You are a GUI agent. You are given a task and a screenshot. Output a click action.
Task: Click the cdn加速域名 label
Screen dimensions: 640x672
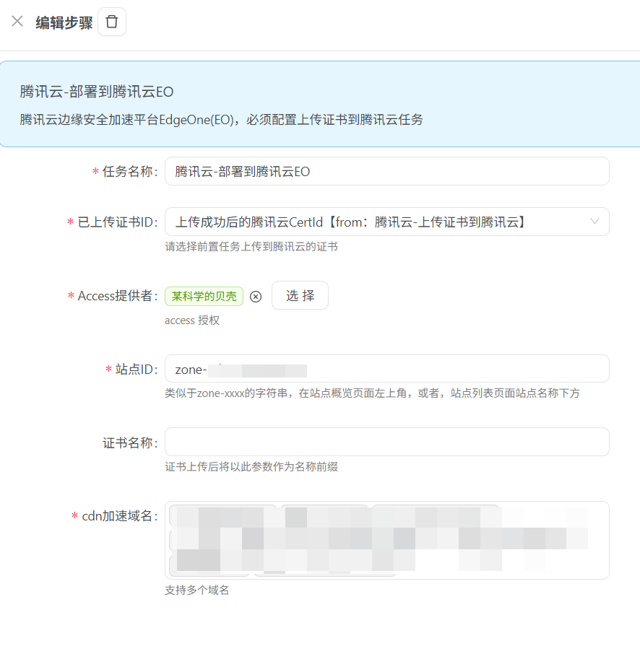(120, 516)
